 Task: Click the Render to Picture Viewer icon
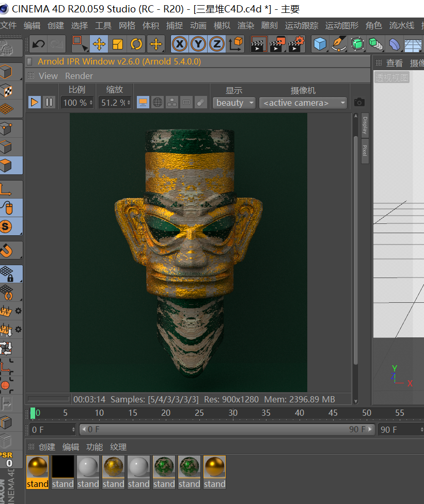(x=277, y=45)
